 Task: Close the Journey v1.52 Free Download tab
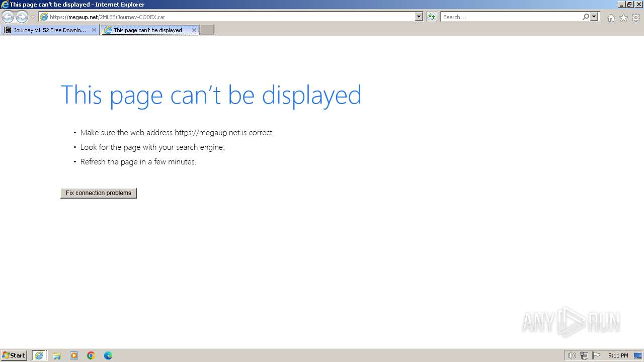click(94, 30)
